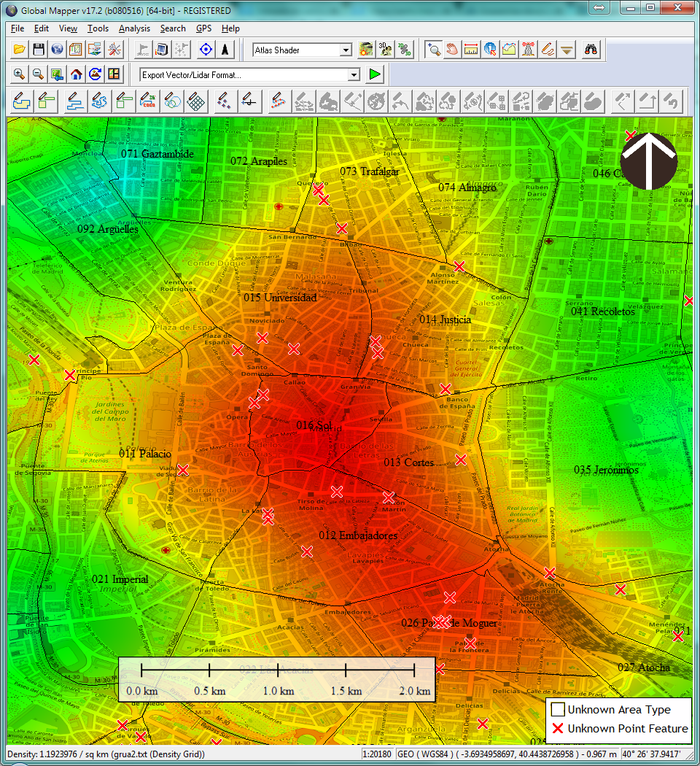
Task: Open the 3D View window
Action: [x=384, y=49]
